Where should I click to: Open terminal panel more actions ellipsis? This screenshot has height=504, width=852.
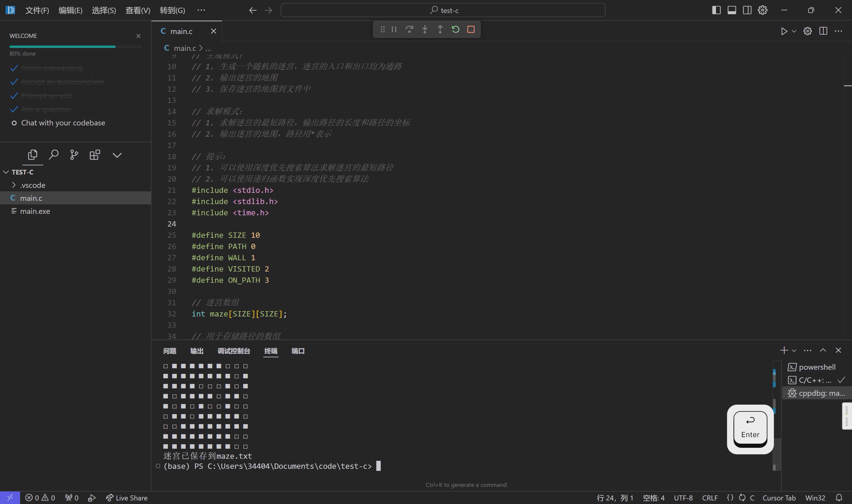808,350
